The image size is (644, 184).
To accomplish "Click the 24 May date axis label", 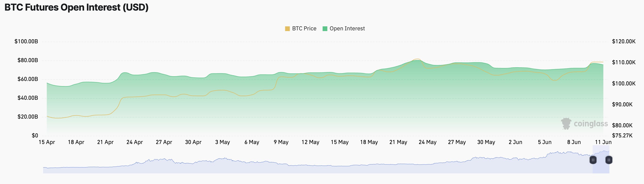I will pyautogui.click(x=428, y=142).
